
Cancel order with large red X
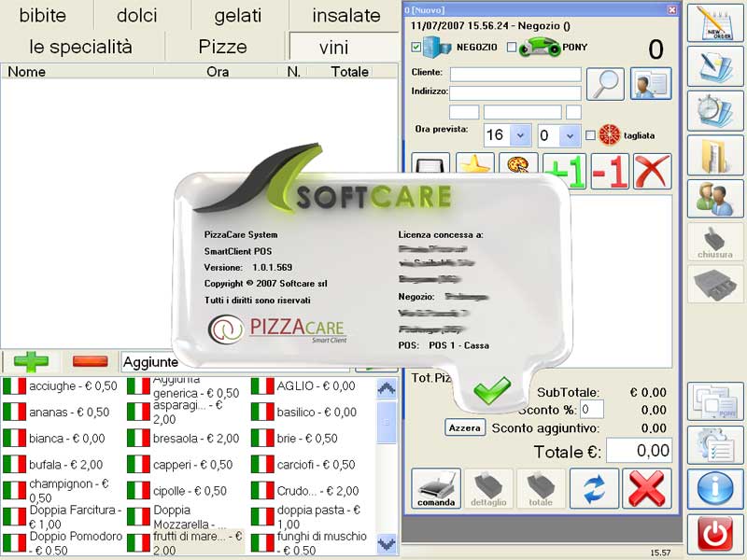click(647, 488)
